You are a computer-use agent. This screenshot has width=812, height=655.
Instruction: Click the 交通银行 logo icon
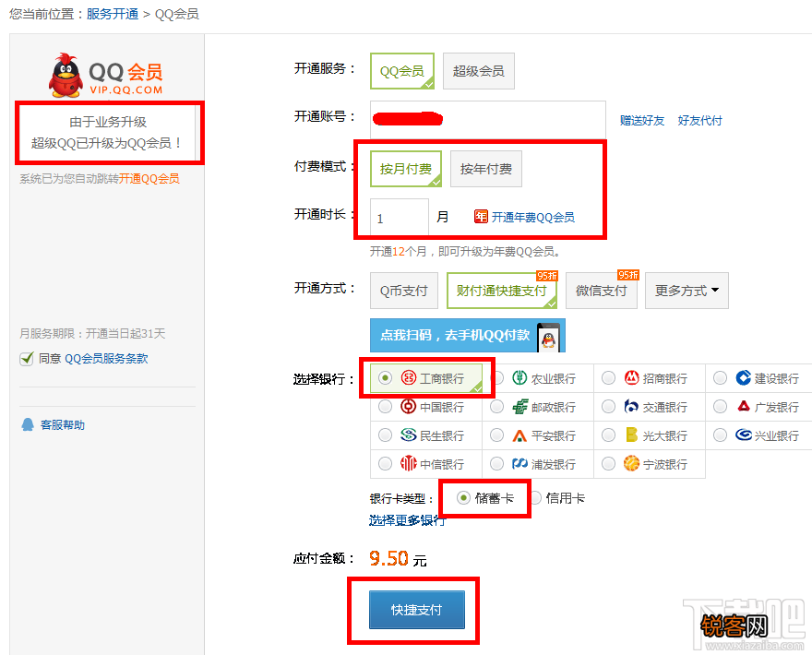[x=631, y=407]
